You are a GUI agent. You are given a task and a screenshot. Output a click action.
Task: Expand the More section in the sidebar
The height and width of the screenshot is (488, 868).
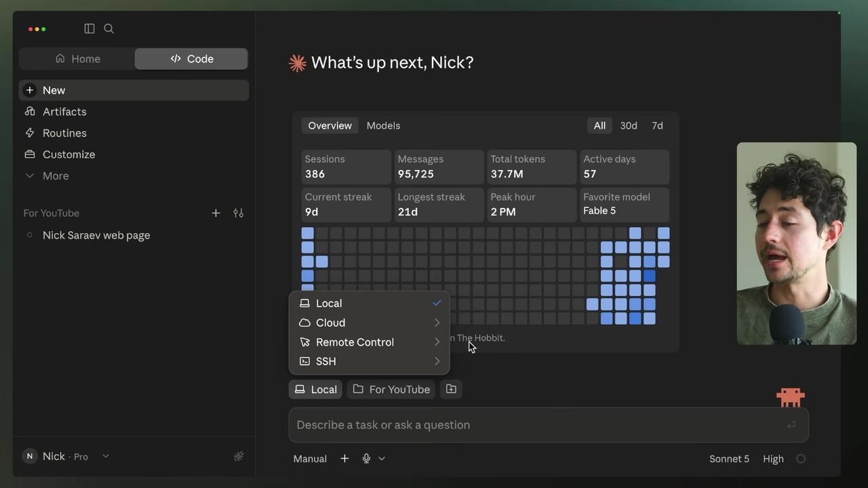134,176
